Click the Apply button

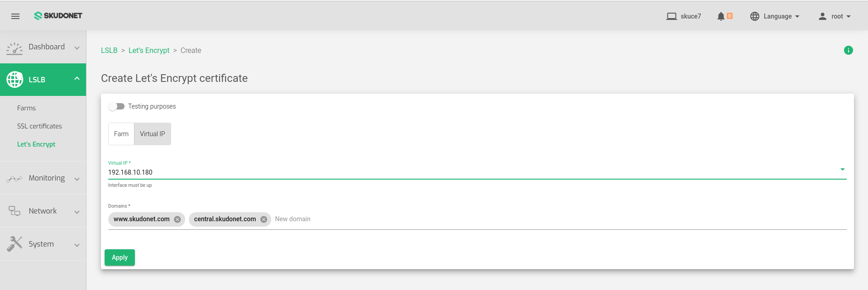pos(119,257)
